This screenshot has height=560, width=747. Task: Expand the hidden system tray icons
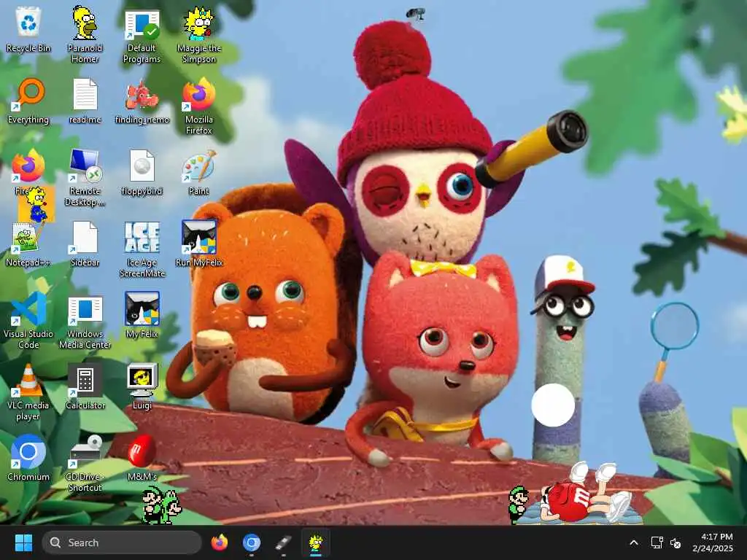634,542
